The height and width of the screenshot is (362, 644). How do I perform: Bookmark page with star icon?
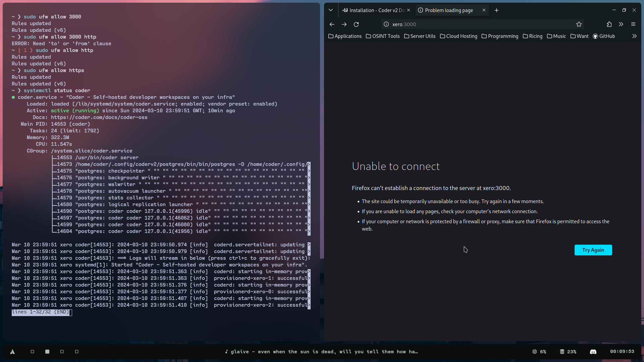tap(579, 24)
